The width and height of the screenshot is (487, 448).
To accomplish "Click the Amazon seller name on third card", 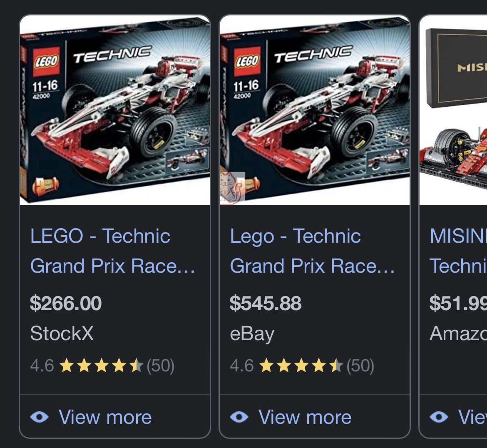I will tap(458, 334).
